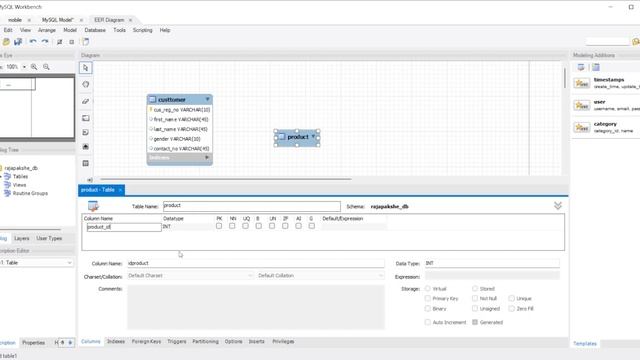This screenshot has height=360, width=640.
Task: Select the pointer selection tool
Action: (x=85, y=68)
